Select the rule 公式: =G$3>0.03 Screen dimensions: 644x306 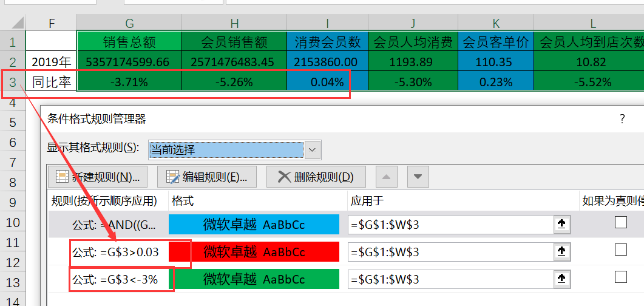115,252
